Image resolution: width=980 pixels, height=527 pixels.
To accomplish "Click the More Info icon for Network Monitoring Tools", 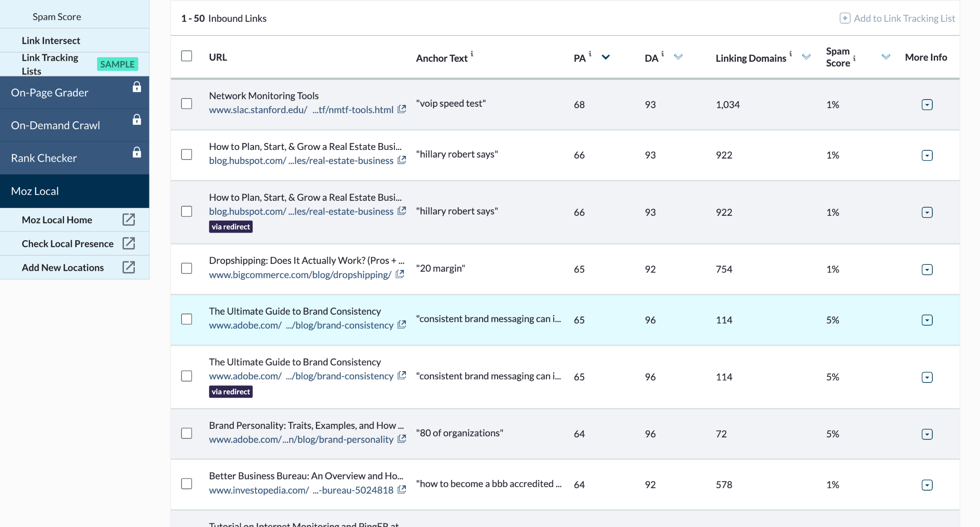I will point(927,104).
